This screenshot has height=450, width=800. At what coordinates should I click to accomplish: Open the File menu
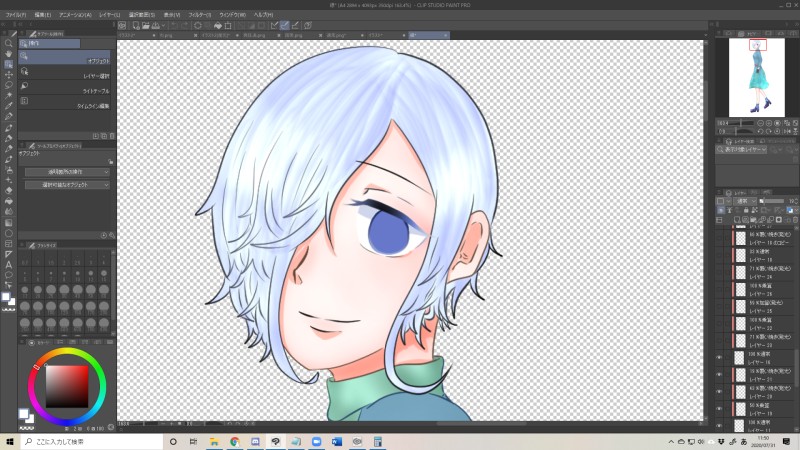point(16,15)
